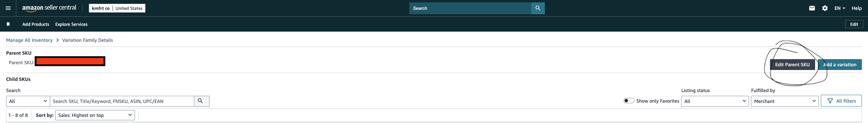Open All filters funnel button

tap(841, 101)
